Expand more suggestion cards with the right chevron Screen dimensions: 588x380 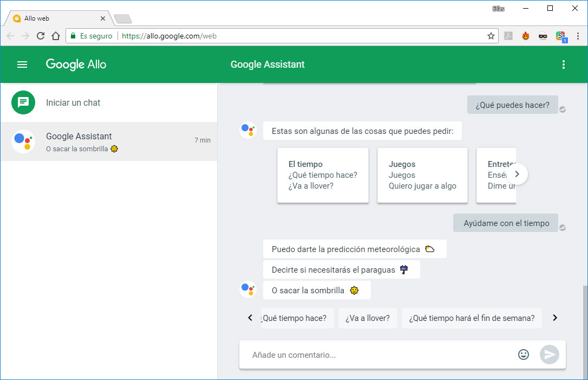coord(517,174)
